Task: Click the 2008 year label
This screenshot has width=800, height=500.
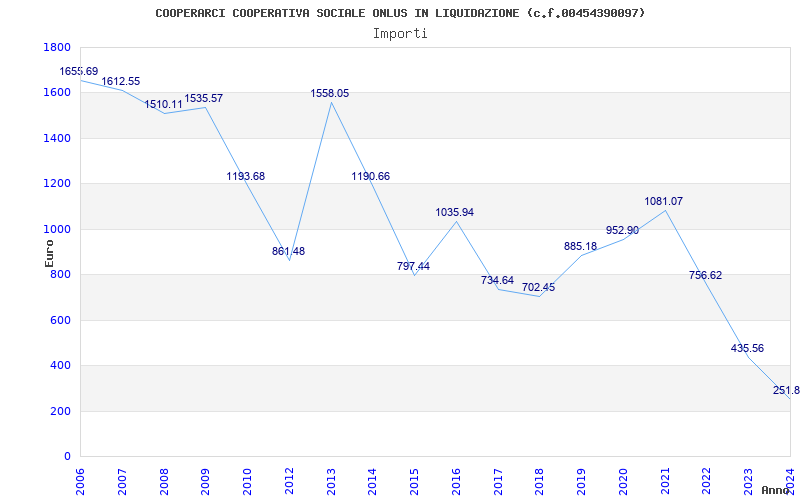Action: click(164, 482)
